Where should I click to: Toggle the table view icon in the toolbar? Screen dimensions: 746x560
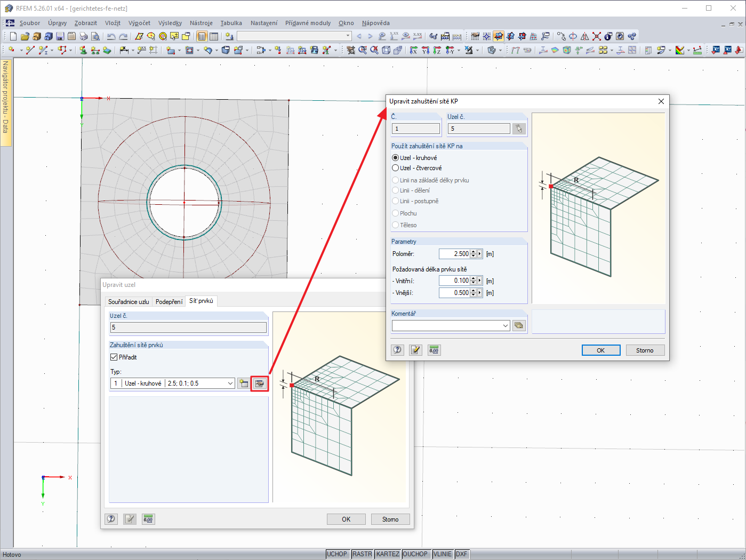[x=214, y=36]
